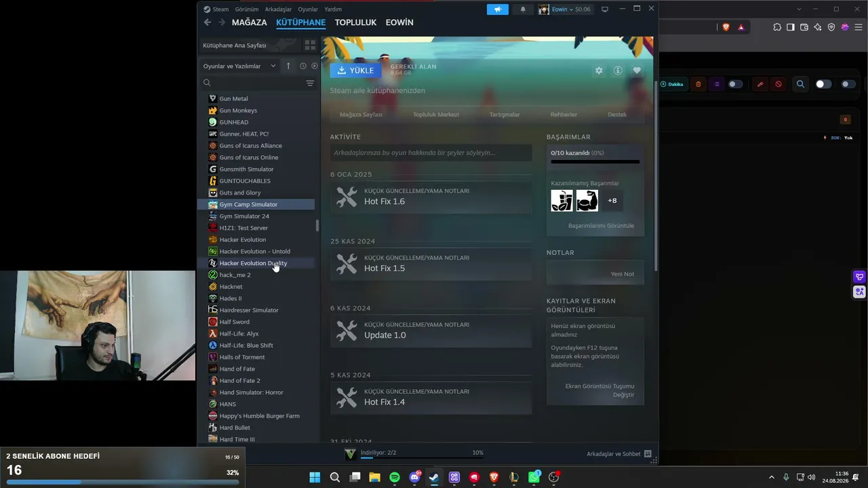This screenshot has width=868, height=488.
Task: Open the browser tab search chevron
Action: tap(800, 9)
